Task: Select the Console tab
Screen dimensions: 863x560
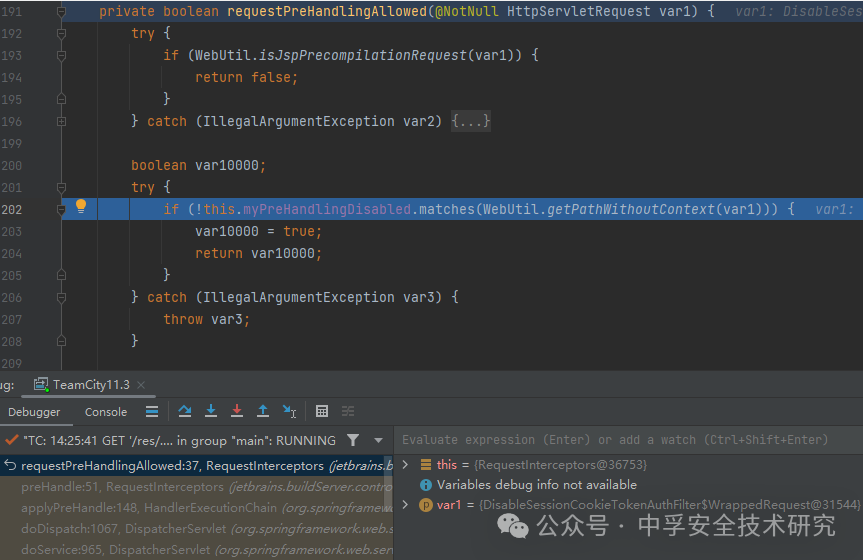Action: 106,412
